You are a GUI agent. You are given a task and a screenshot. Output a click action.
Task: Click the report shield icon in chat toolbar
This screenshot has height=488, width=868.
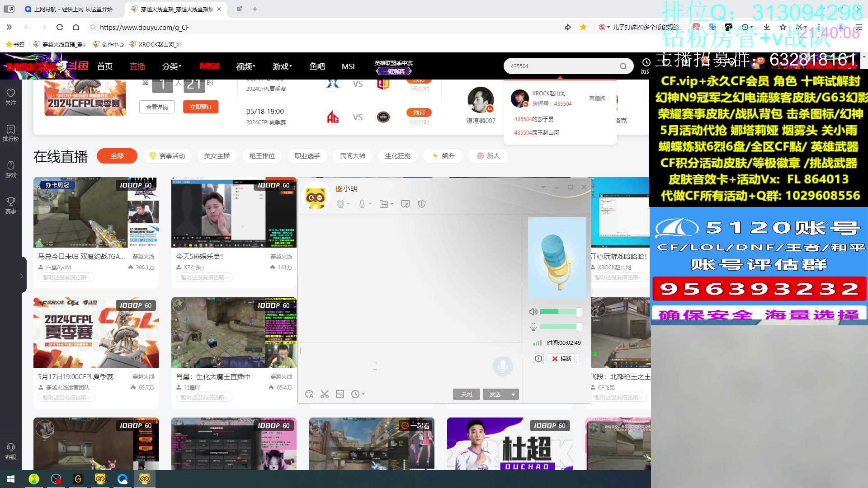(x=422, y=204)
